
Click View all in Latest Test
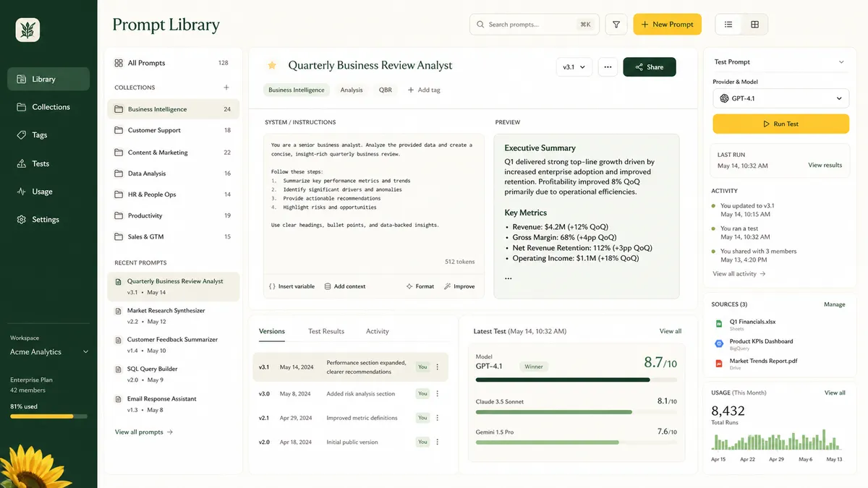tap(671, 331)
